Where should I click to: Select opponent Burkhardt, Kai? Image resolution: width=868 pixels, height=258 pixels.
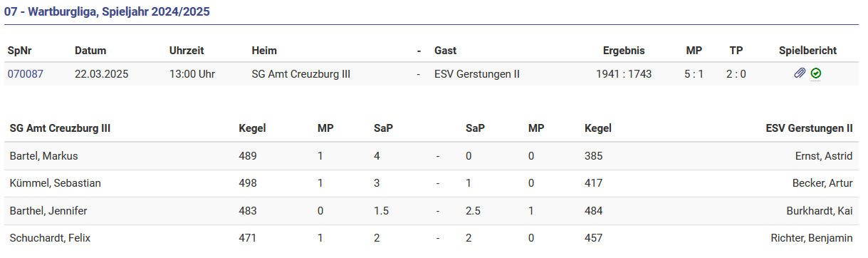pyautogui.click(x=820, y=211)
